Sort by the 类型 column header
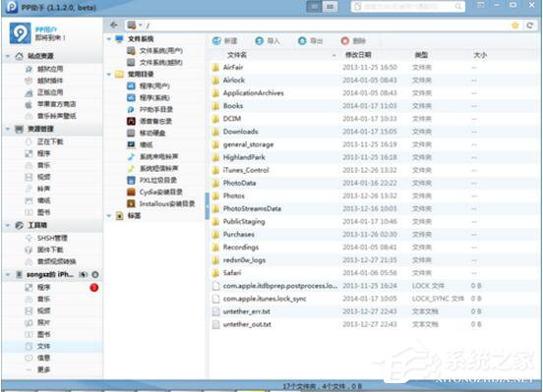Screen dimensions: 543x392 click(421, 55)
